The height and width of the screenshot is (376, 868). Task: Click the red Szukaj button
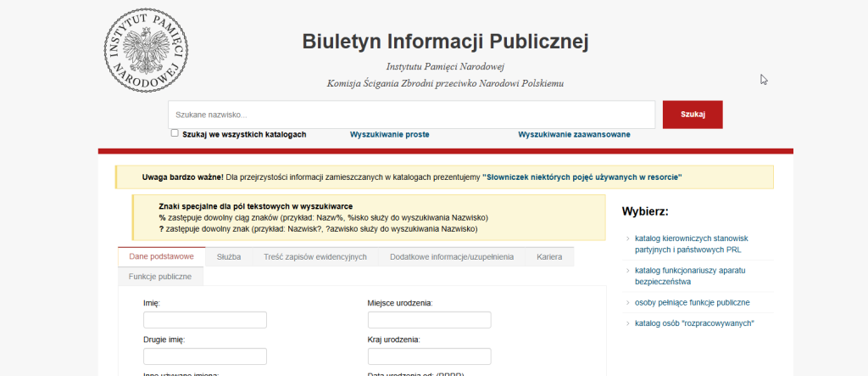693,115
